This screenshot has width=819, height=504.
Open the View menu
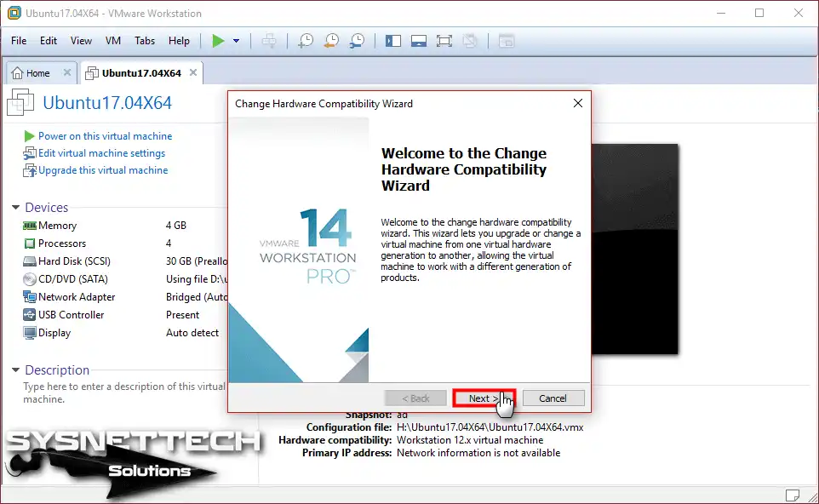tap(81, 41)
